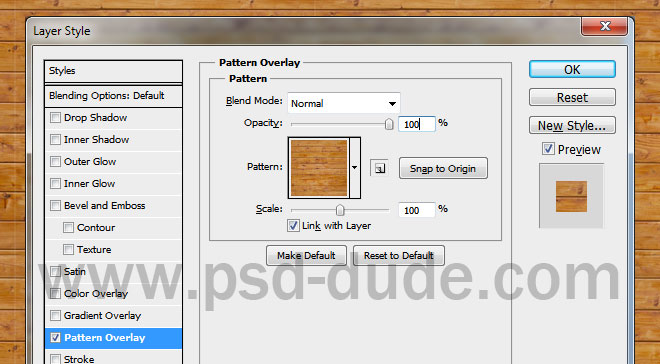Uncheck the Preview checkbox
The height and width of the screenshot is (364, 660).
point(548,149)
